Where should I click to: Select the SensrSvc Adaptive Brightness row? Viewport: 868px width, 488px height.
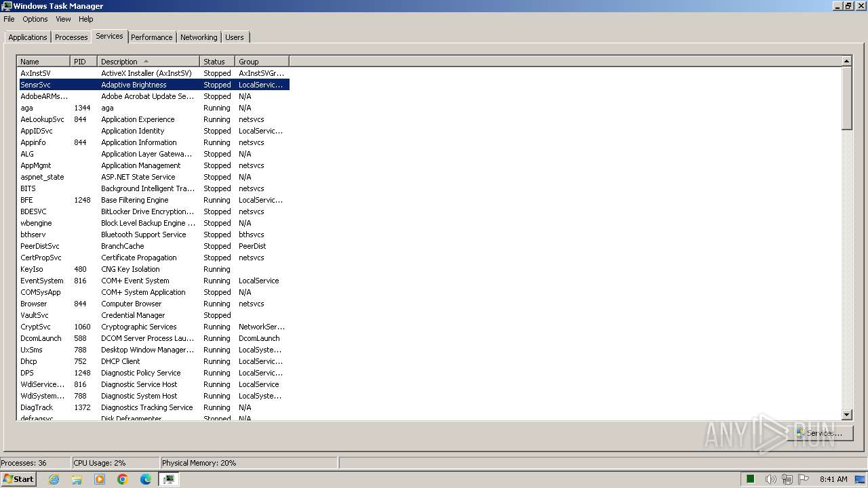click(x=154, y=85)
